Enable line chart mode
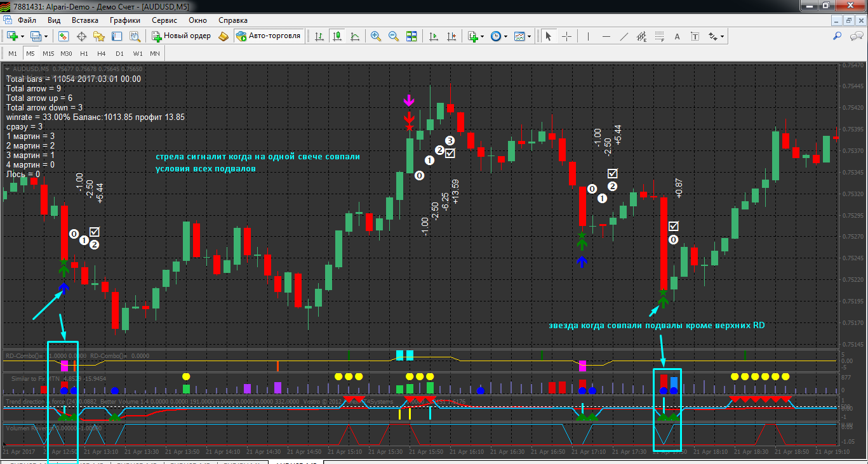The image size is (868, 464). click(x=355, y=36)
